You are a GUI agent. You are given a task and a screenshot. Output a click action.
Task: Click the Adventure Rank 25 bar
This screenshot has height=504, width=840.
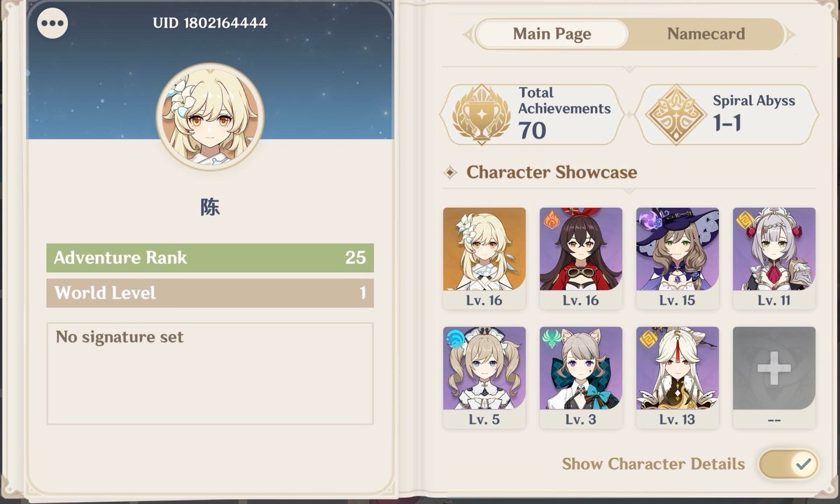click(210, 258)
